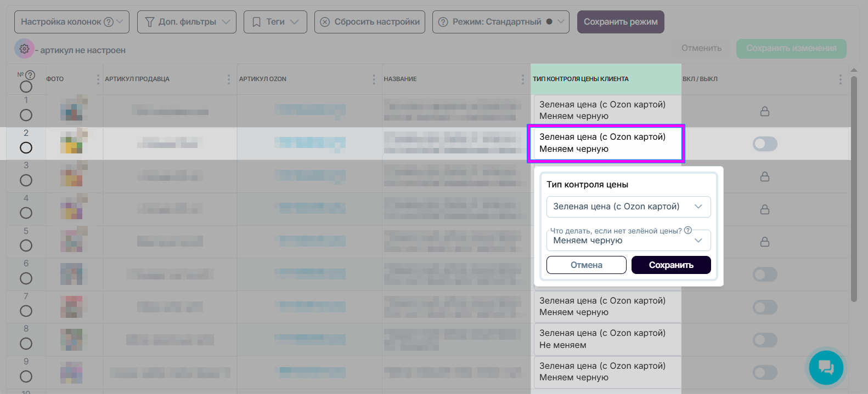
Task: Toggle the on/off switch in row 7
Action: pyautogui.click(x=765, y=307)
